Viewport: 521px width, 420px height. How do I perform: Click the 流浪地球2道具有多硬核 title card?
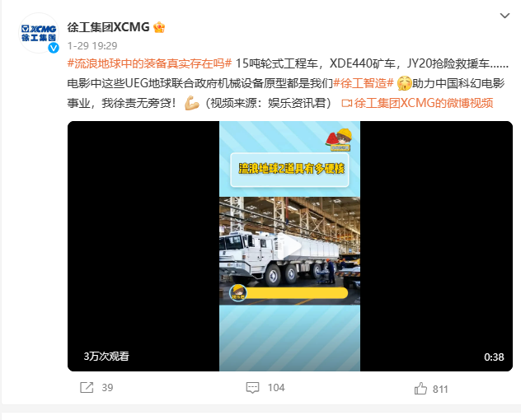tap(289, 170)
